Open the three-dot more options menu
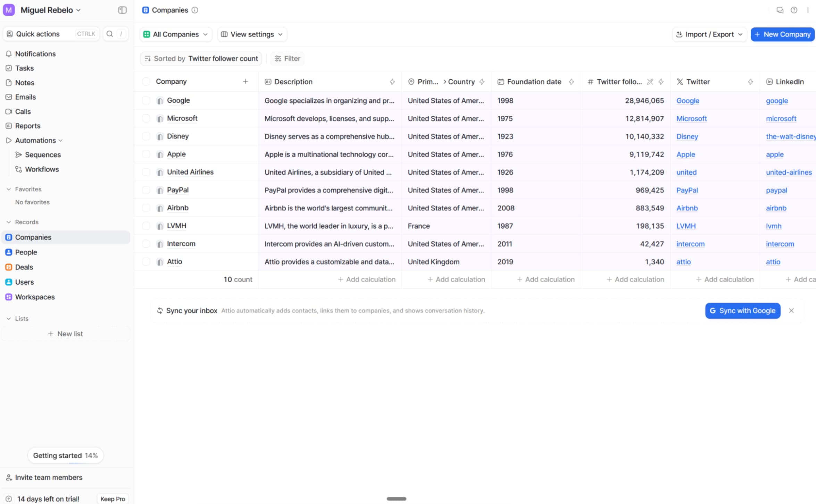Screen dimensions: 816x504 tap(808, 10)
